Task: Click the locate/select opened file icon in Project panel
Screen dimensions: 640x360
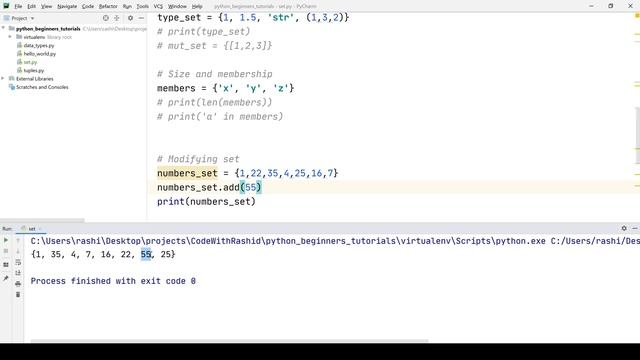Action: coord(106,18)
